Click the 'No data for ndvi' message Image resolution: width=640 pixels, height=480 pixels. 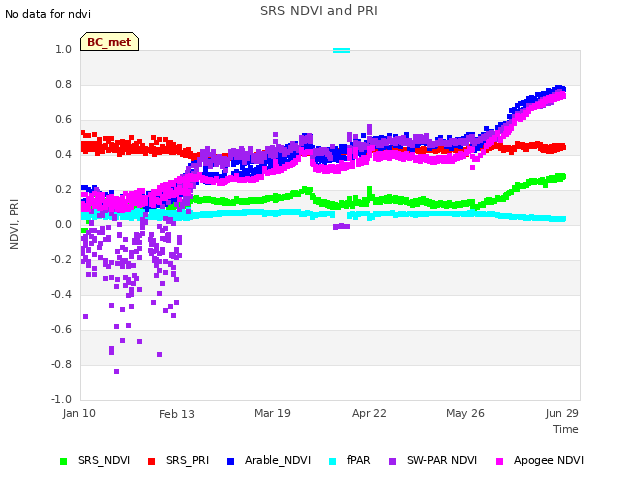[48, 14]
